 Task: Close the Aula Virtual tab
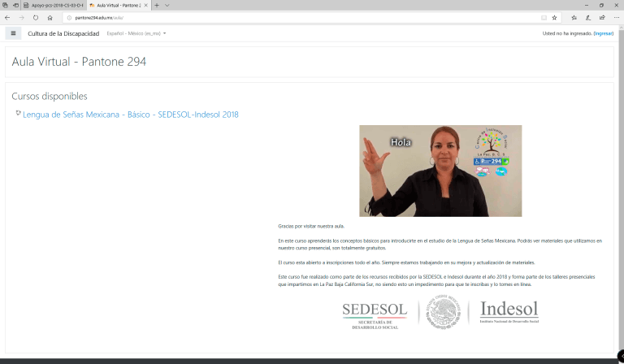(x=147, y=5)
